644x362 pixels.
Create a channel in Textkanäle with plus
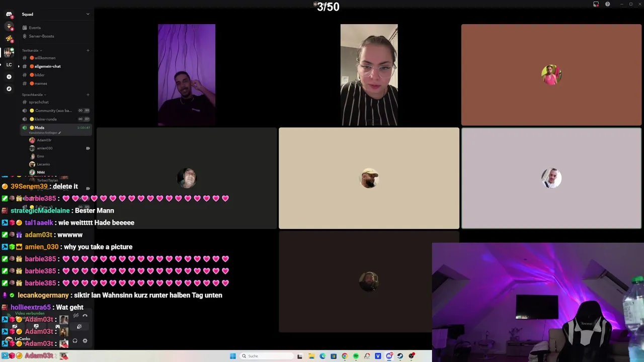point(88,50)
